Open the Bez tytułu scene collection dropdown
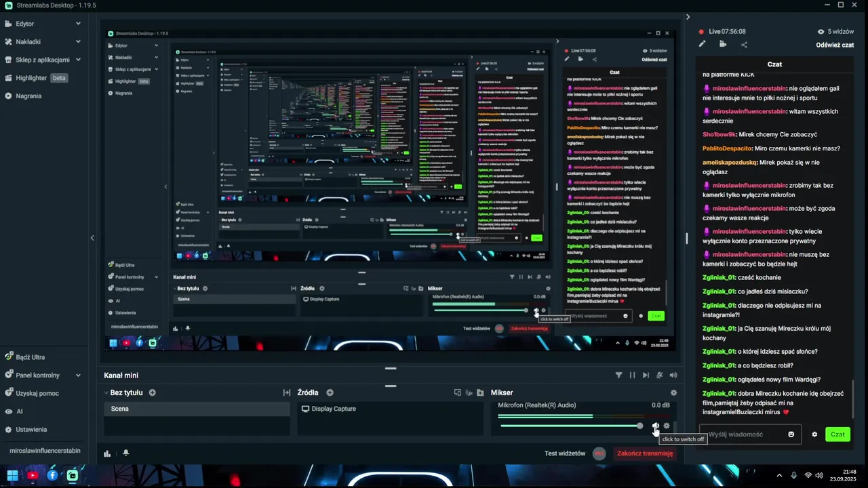Screen dimensions: 868x488 coord(123,392)
